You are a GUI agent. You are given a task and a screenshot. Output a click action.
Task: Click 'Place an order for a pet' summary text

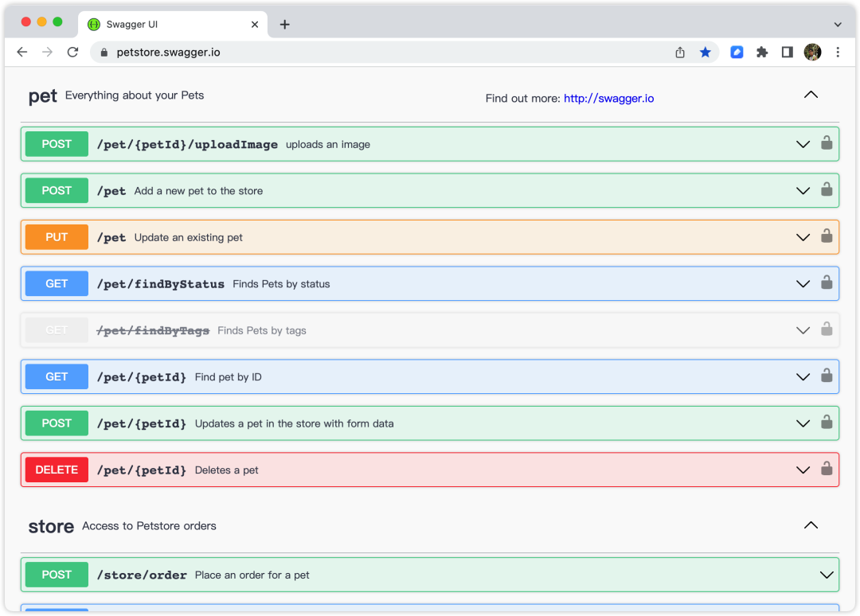(x=252, y=575)
